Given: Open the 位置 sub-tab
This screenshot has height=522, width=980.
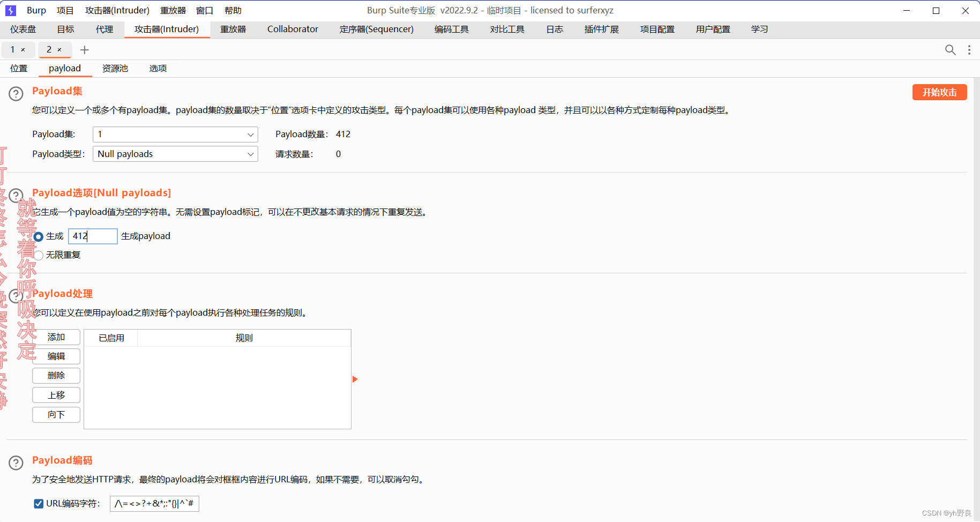Looking at the screenshot, I should coord(19,69).
